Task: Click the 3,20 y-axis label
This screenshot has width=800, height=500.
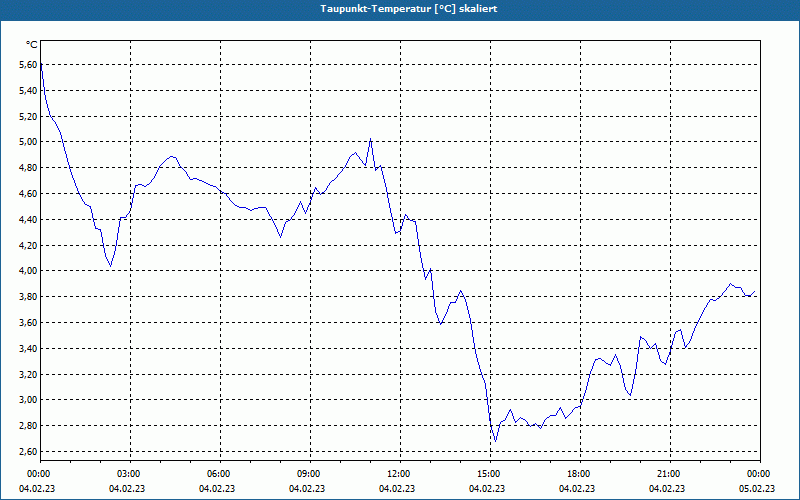Action: click(28, 374)
